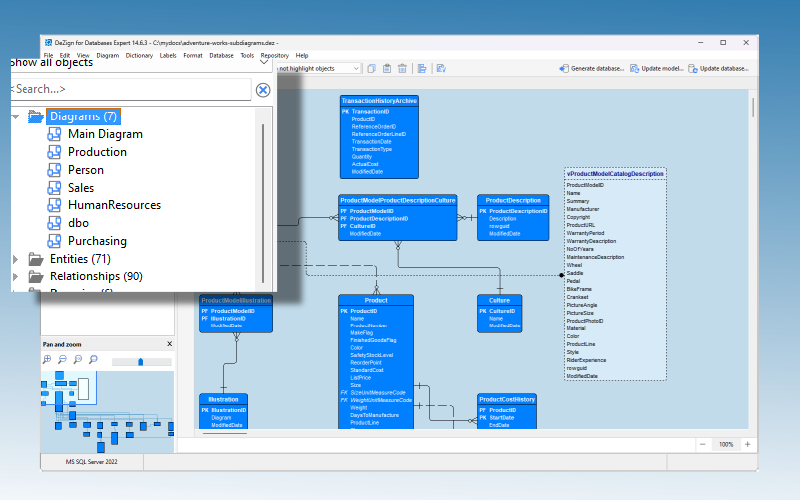800x500 pixels.
Task: Open the Labels menu
Action: coord(168,56)
